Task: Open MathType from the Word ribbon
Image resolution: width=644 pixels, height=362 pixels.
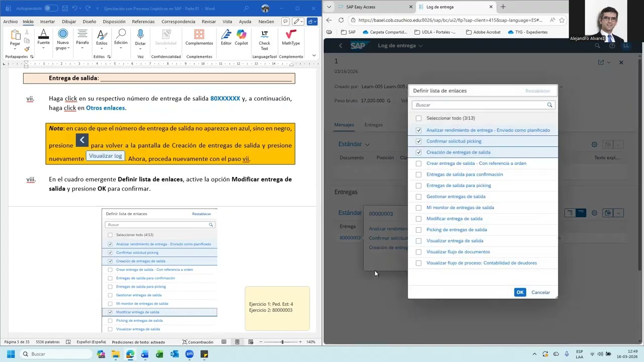Action: coord(291,38)
